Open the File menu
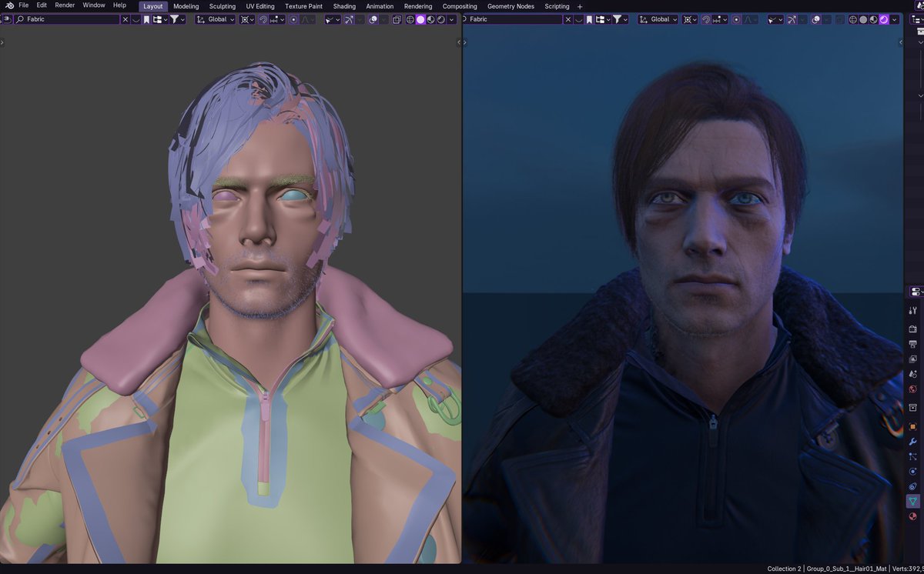This screenshot has width=924, height=574. coord(24,5)
